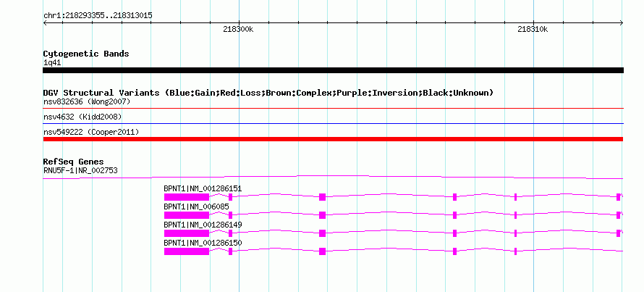The width and height of the screenshot is (644, 292).
Task: Click the large first exon of BPNT1 NM_001286149
Action: (187, 233)
